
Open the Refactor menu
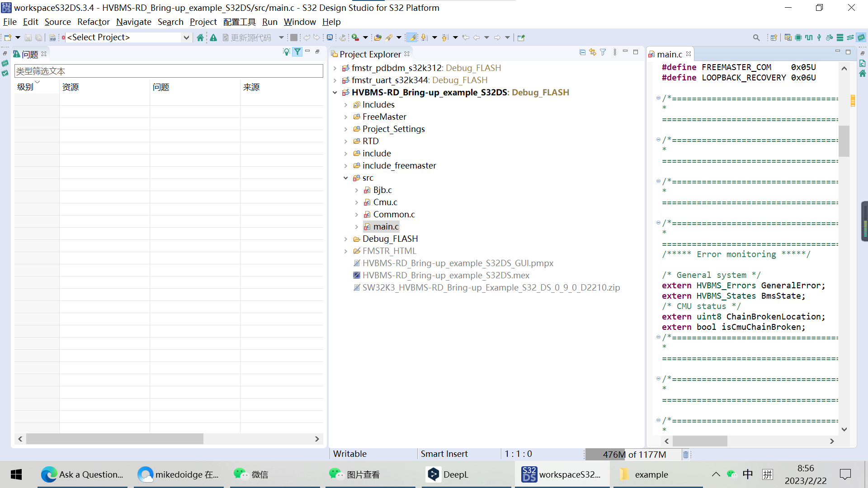[93, 22]
